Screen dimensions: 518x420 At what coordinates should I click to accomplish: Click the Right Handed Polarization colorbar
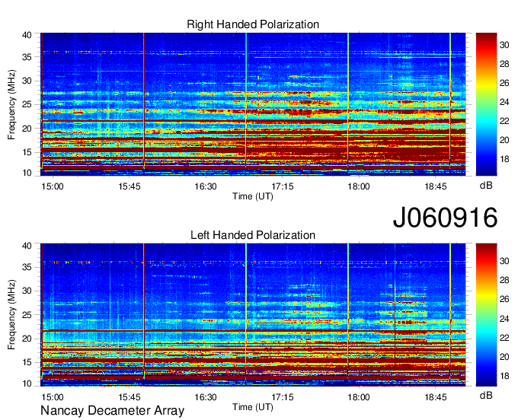pyautogui.click(x=486, y=104)
